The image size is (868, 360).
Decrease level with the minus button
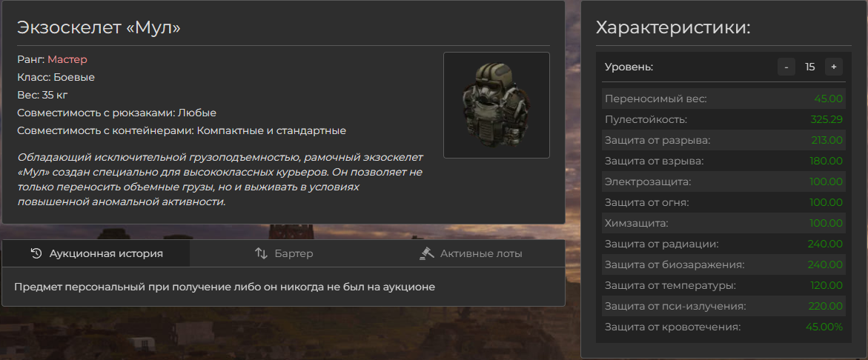point(786,67)
